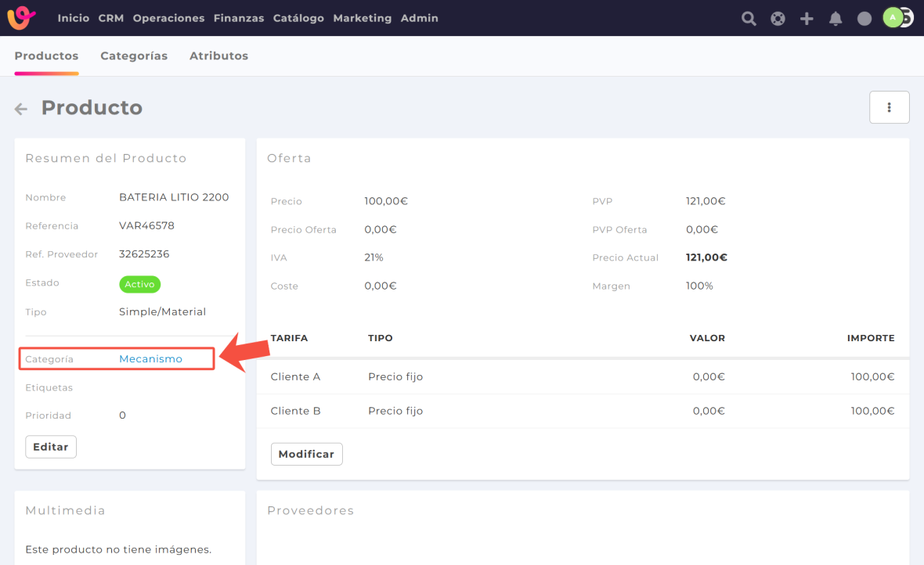This screenshot has width=924, height=565.
Task: Click the plus icon to add new
Action: click(x=807, y=19)
